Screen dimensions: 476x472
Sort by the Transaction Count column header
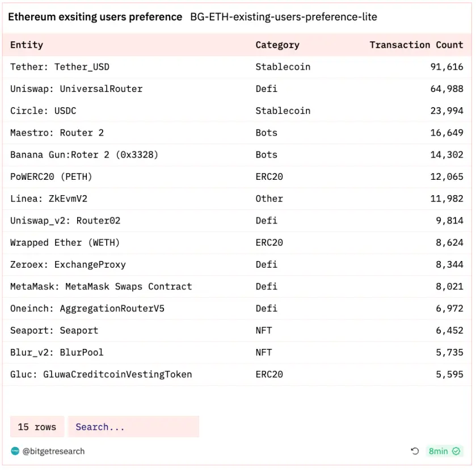[x=416, y=45]
